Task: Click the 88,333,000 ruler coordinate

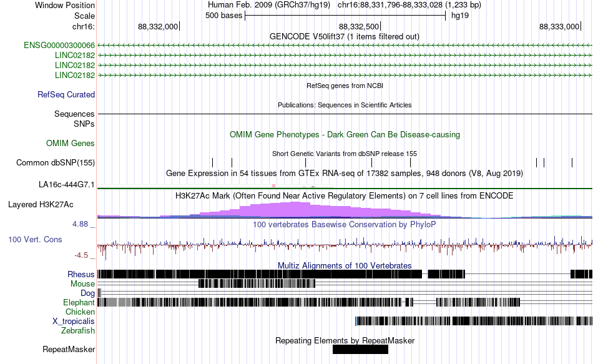Action: (x=559, y=26)
